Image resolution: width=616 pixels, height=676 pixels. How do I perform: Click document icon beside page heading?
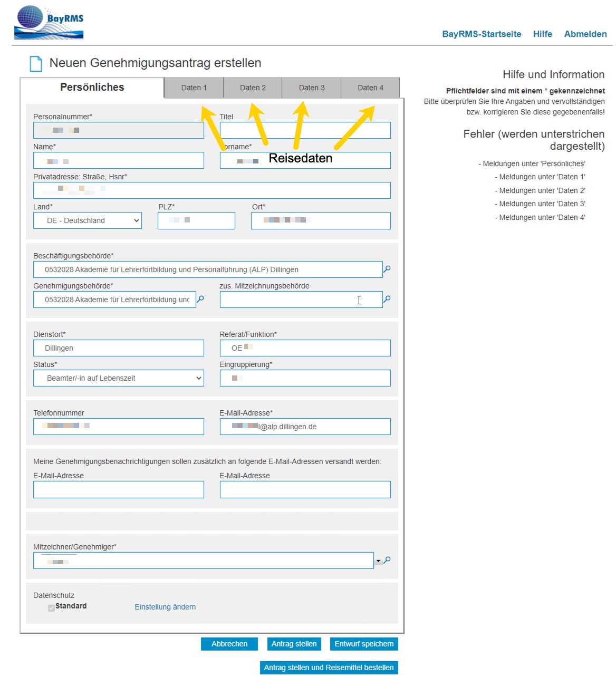36,64
